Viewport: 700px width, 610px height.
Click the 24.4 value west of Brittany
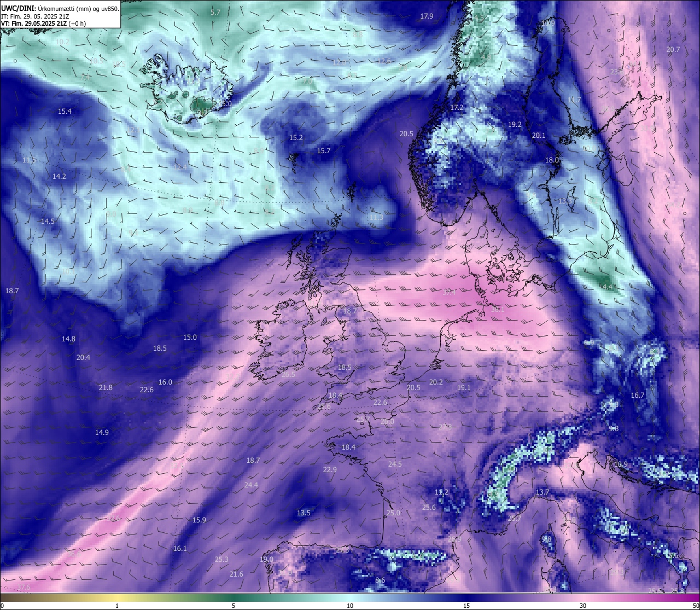pos(251,485)
